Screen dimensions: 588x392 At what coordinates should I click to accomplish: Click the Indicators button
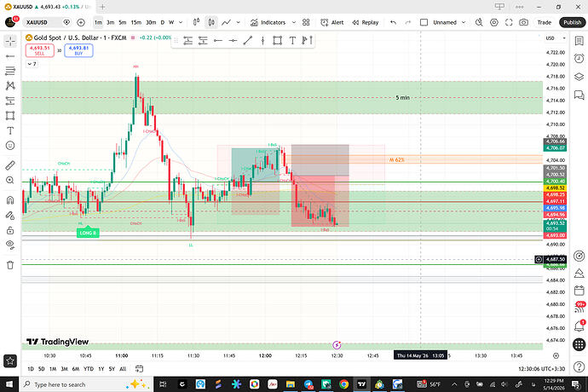[x=268, y=22]
